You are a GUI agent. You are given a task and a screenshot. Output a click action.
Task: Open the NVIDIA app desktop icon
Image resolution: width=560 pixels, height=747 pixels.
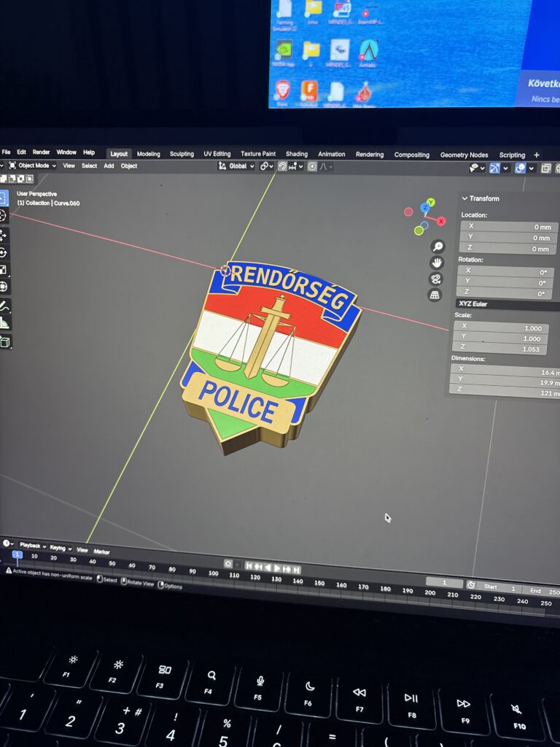point(284,50)
